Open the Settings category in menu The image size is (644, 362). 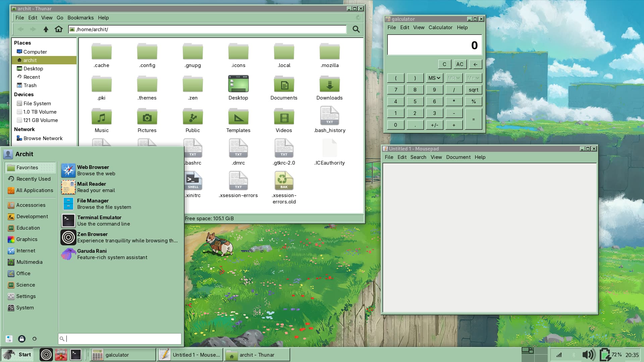[x=26, y=296]
